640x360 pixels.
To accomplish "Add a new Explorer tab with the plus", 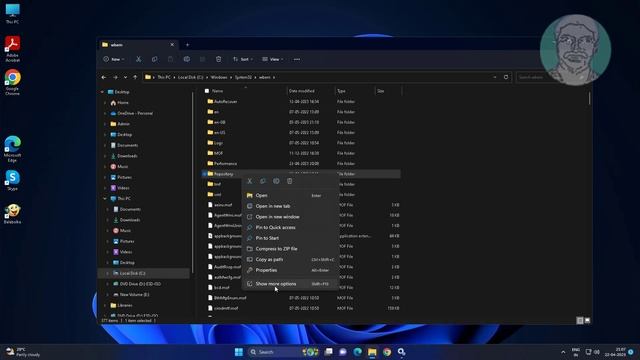I will point(187,45).
